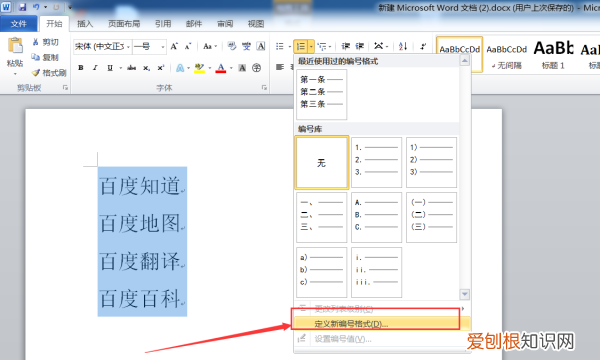Toggle Subscript formatting

[x=147, y=68]
